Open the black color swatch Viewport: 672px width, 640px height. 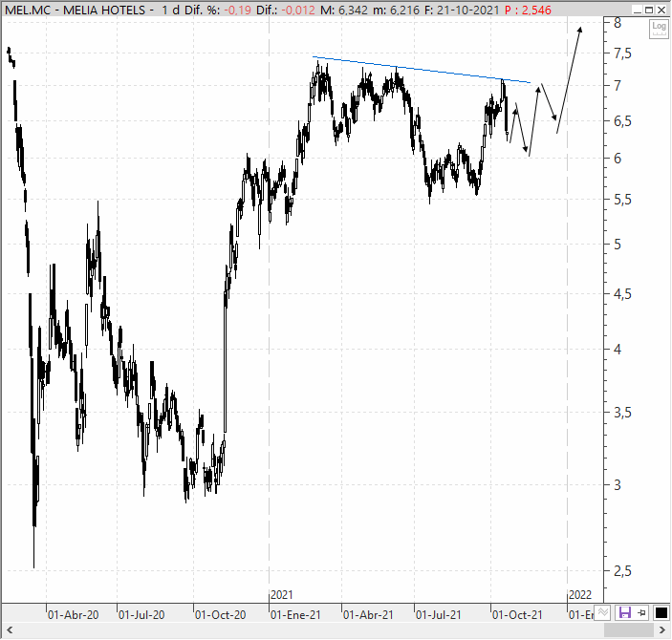click(661, 612)
